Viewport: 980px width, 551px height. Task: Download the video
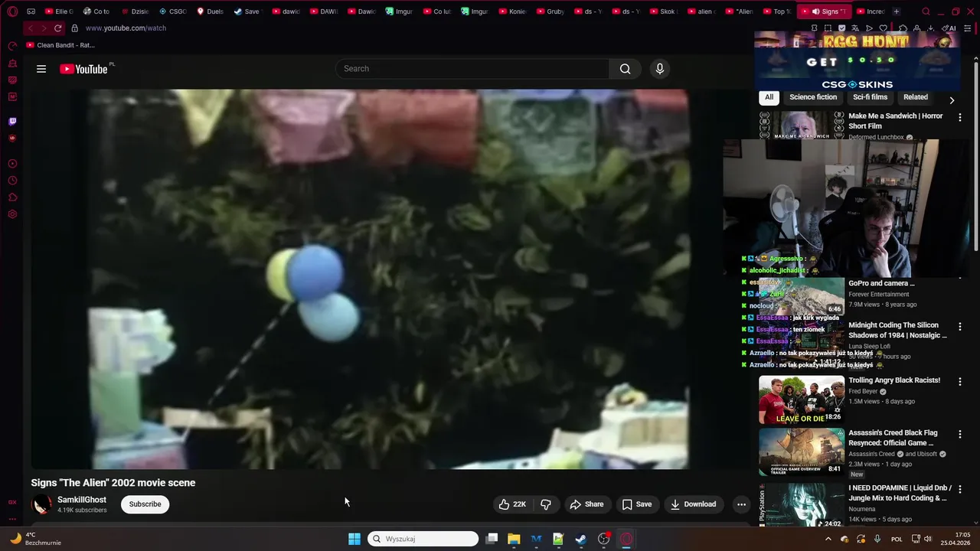(693, 504)
